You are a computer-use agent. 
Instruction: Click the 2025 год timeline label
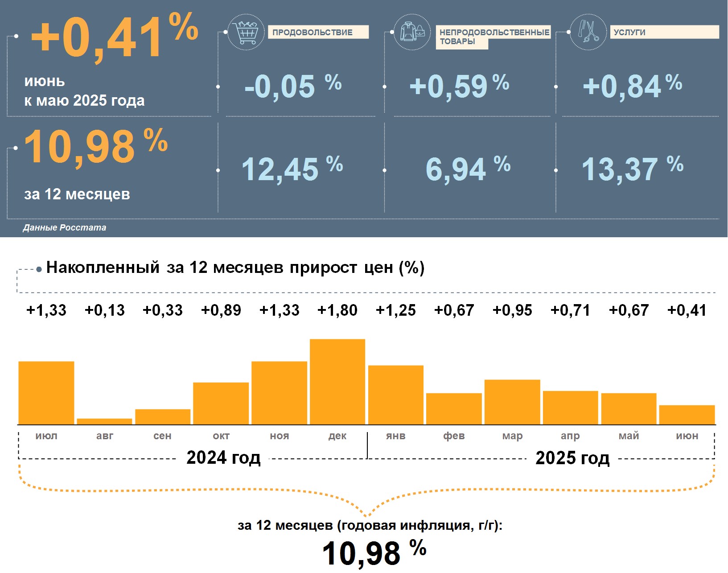pos(572,458)
